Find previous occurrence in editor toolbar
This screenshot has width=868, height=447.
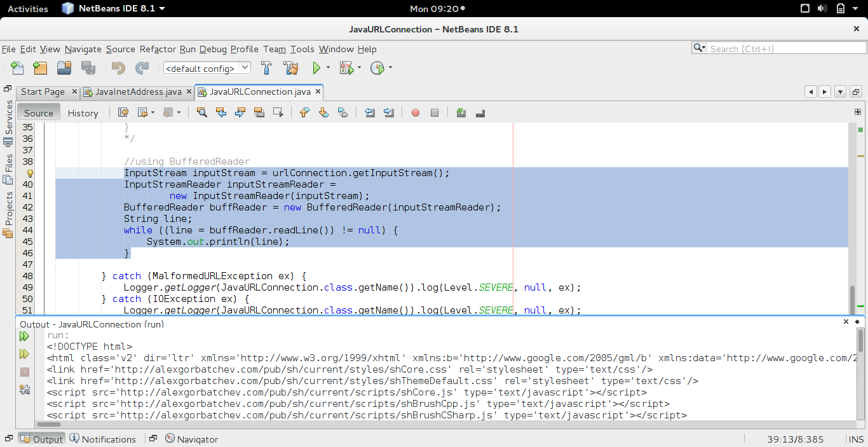tap(221, 113)
